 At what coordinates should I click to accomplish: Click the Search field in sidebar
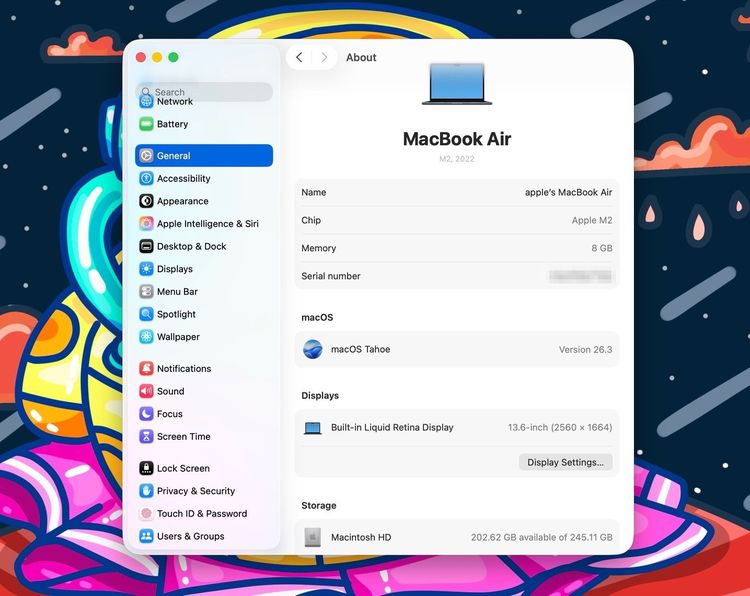(x=204, y=92)
